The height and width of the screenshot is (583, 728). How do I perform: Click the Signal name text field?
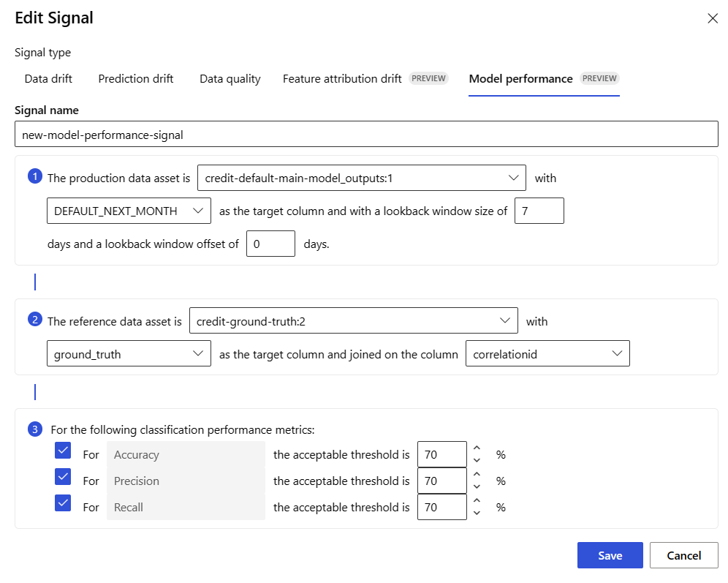coord(365,135)
